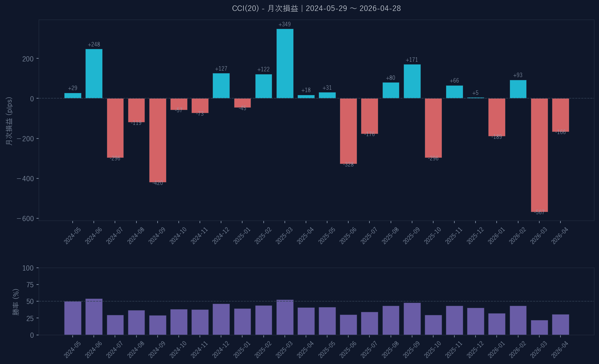The width and height of the screenshot is (599, 364).
Task: Click the '−600' tick on profit axis
Action: tap(25, 219)
